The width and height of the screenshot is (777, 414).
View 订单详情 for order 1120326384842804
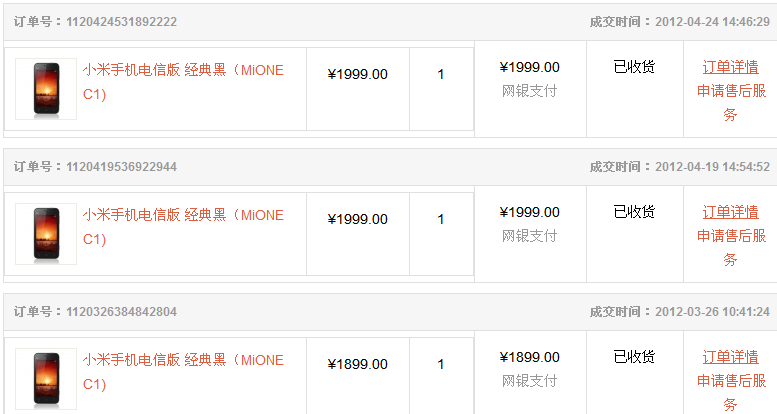pos(730,357)
